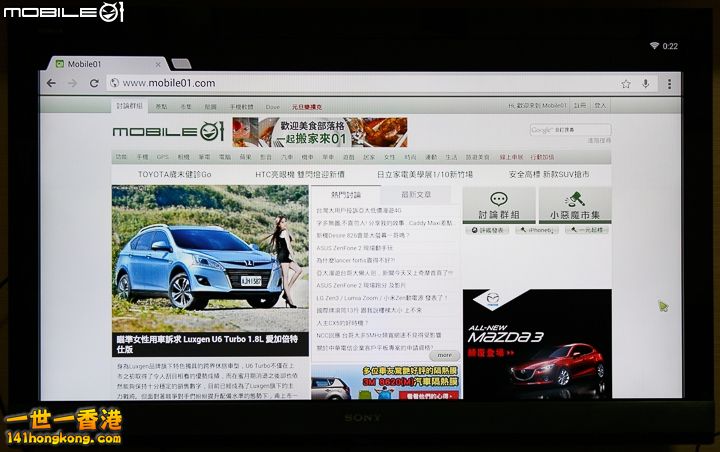This screenshot has height=452, width=720.
Task: Click the Luxgen car feature photo
Action: tap(209, 256)
